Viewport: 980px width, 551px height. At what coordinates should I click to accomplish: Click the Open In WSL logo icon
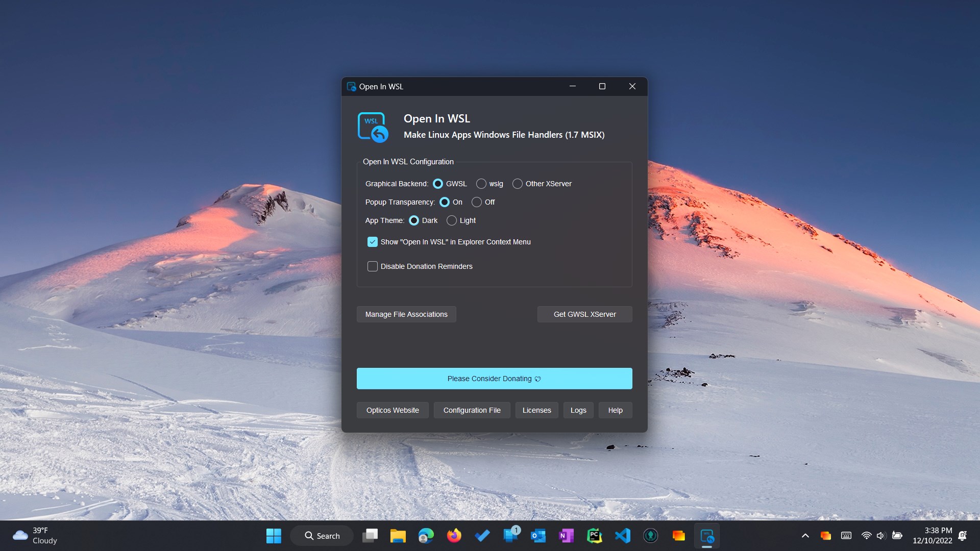tap(373, 127)
